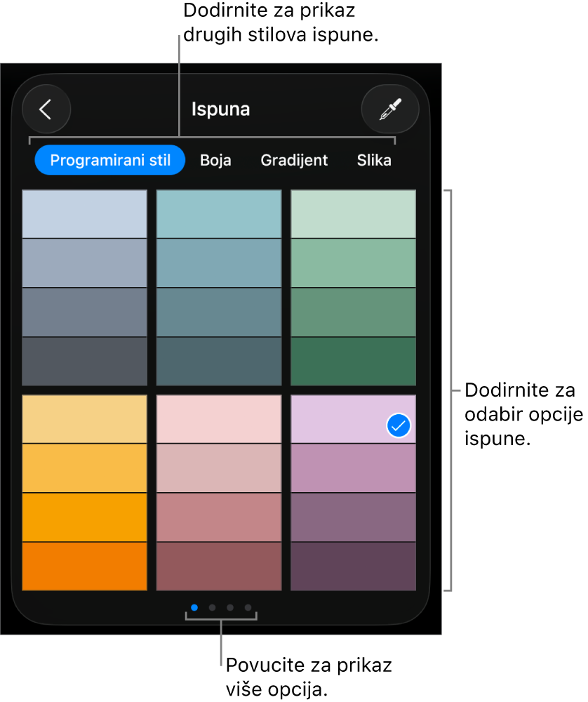Pick the lightest teal swatch
This screenshot has height=702, width=588.
[219, 214]
